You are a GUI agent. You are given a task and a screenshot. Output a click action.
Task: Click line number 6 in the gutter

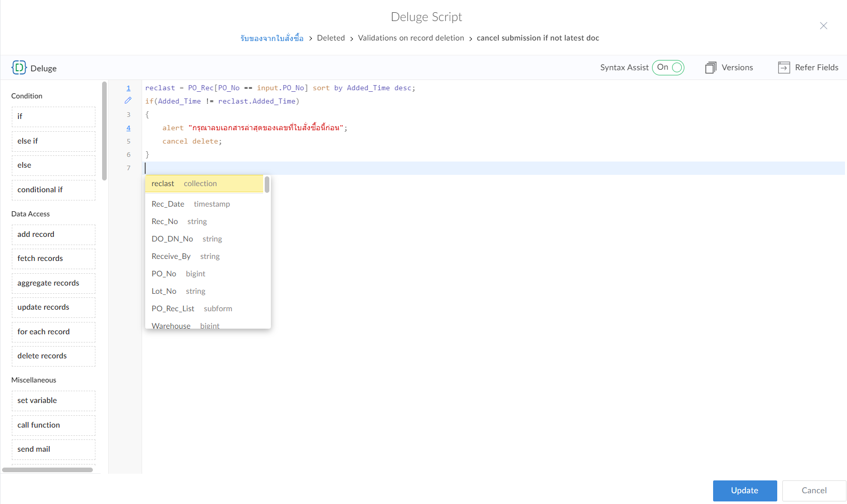pyautogui.click(x=128, y=155)
